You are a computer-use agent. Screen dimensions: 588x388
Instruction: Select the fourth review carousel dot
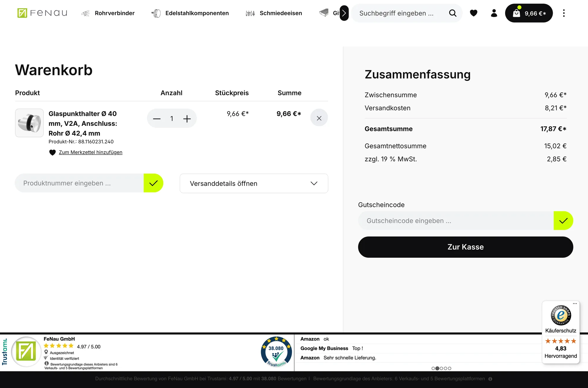coord(445,368)
